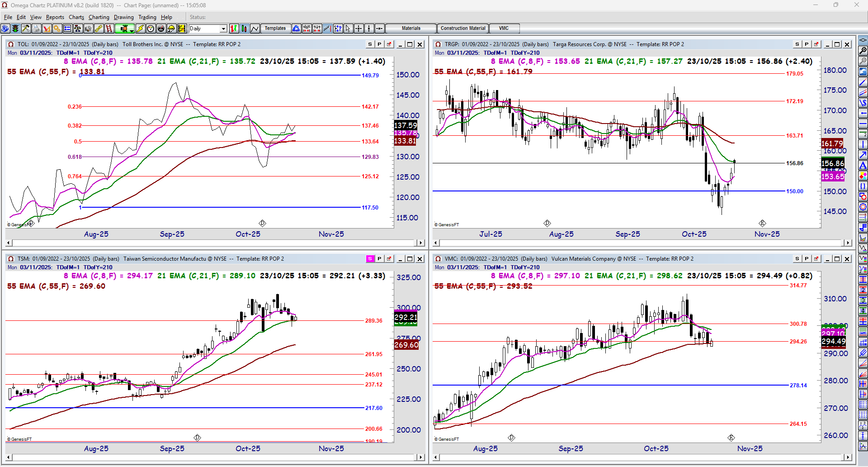The height and width of the screenshot is (467, 868).
Task: Open the TOL chart window system menu icon
Action: click(11, 44)
